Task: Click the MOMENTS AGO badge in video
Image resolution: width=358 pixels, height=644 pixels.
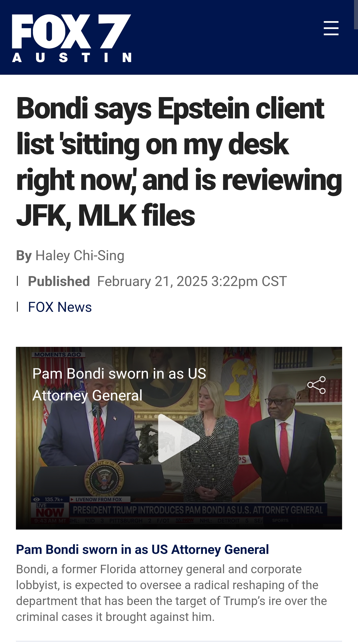Action: point(58,355)
